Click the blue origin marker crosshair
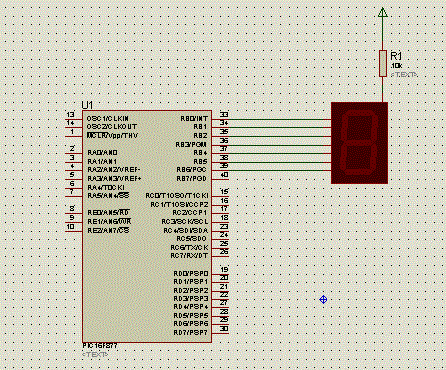The width and height of the screenshot is (446, 370). [x=323, y=300]
